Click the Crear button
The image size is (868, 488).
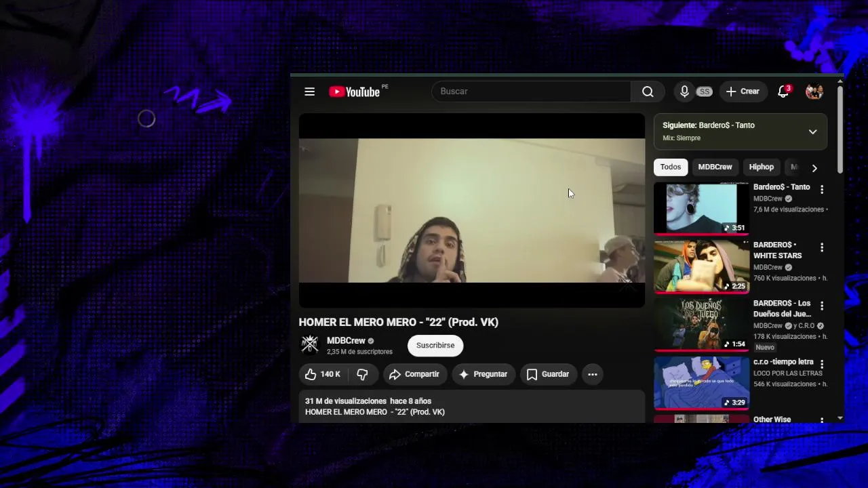pos(743,91)
